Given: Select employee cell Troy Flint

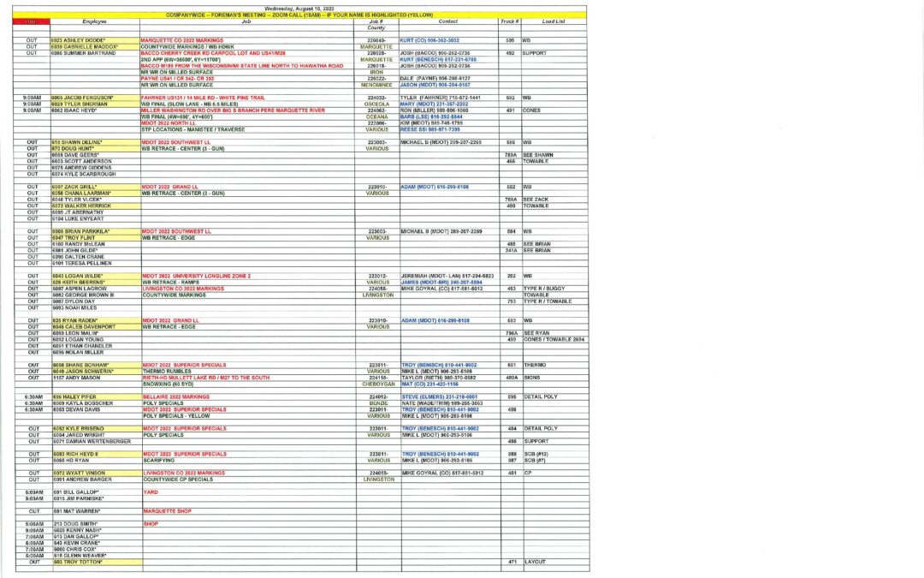Looking at the screenshot, I should [96, 238].
